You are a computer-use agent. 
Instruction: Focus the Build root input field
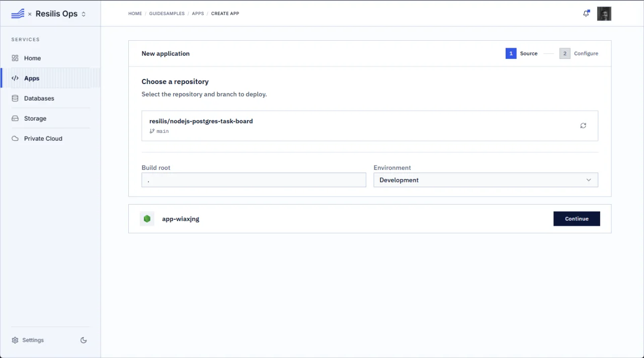tap(254, 180)
